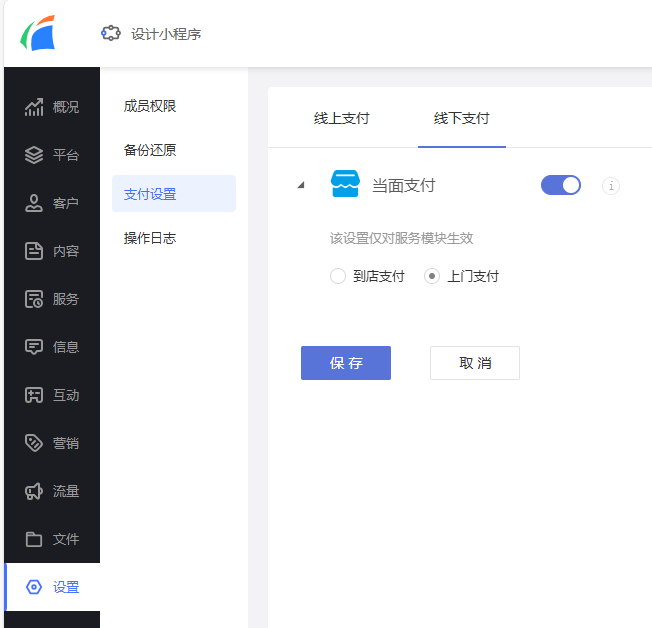Click the 保存 save button
This screenshot has width=652, height=628.
[346, 363]
